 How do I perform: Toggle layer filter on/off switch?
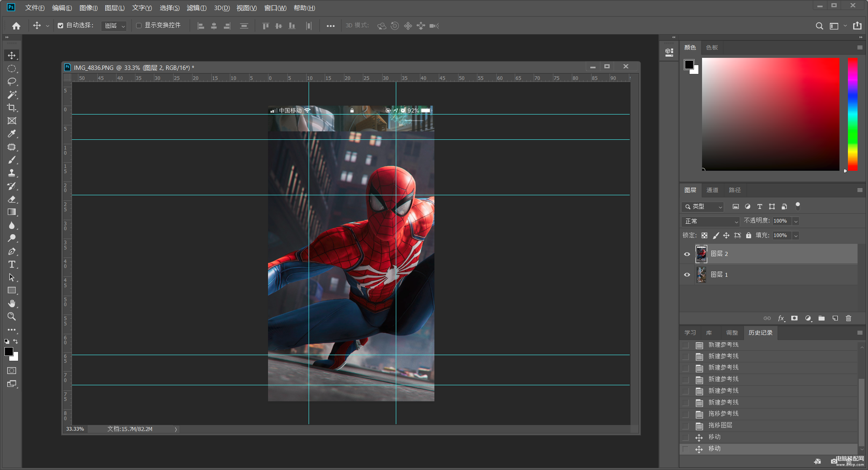pyautogui.click(x=798, y=206)
